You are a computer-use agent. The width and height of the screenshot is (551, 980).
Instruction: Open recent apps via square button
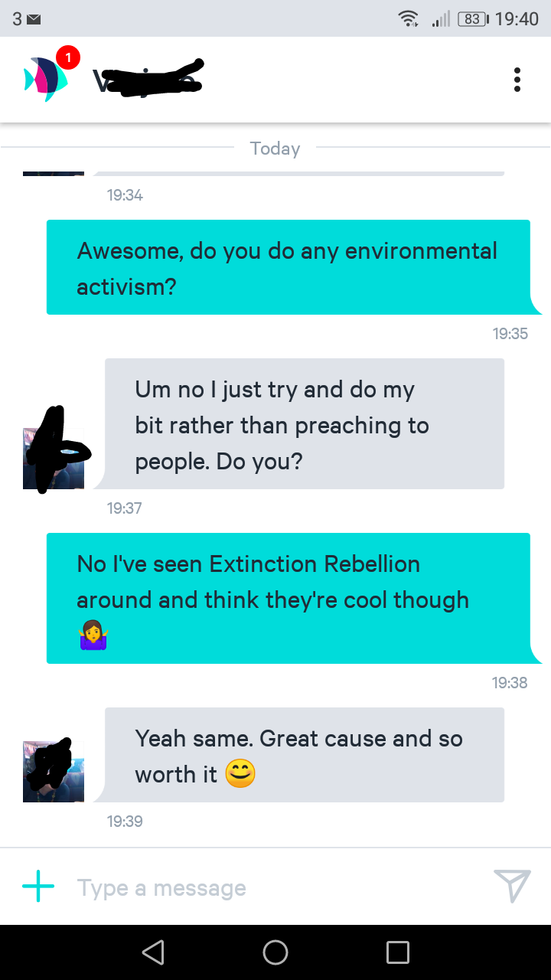click(x=398, y=952)
